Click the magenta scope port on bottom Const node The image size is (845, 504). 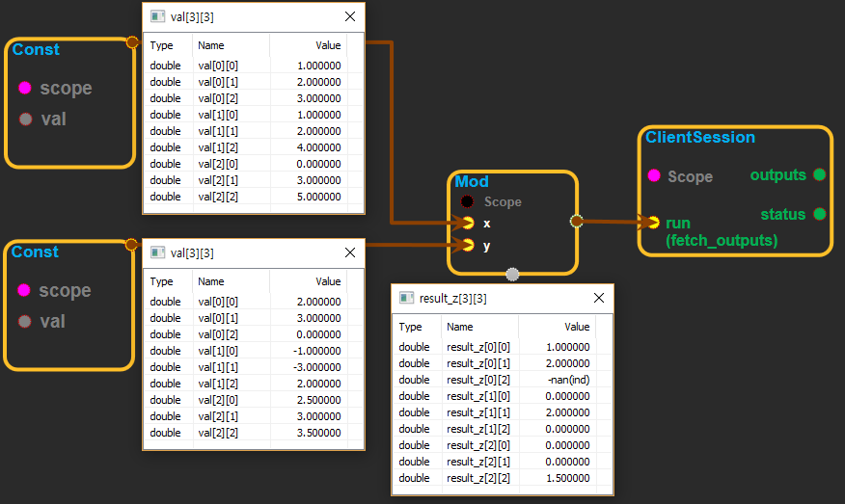click(25, 291)
